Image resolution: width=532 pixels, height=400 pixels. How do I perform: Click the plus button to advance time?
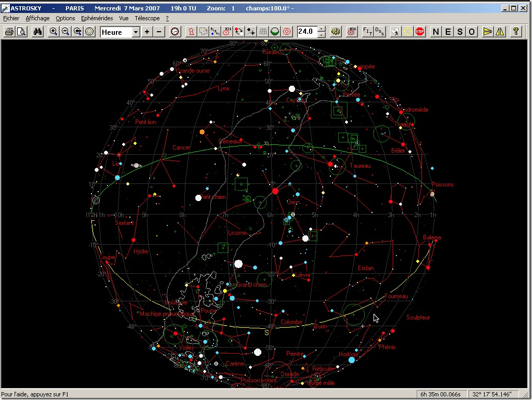pos(147,32)
